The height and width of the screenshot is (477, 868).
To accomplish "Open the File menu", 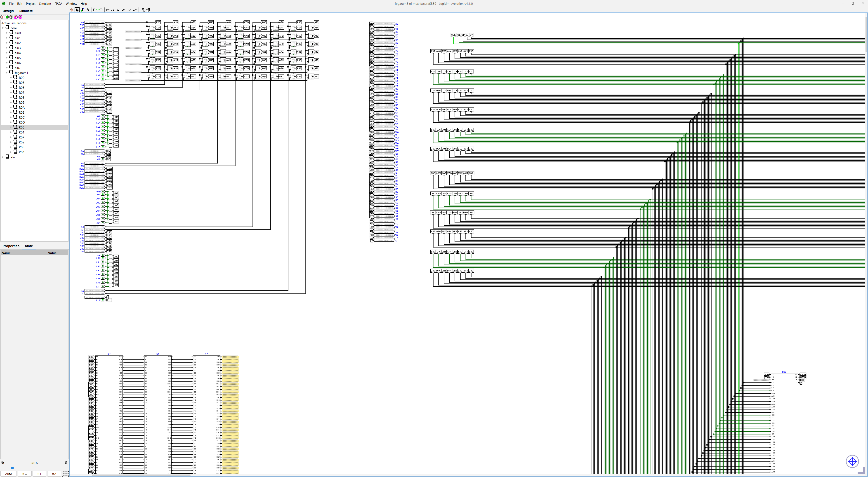I will [11, 4].
